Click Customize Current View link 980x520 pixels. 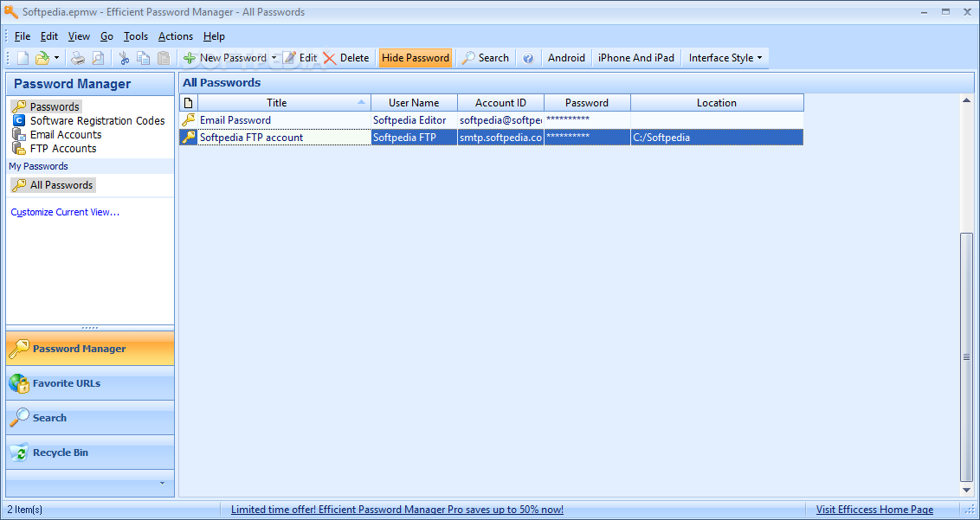tap(65, 213)
